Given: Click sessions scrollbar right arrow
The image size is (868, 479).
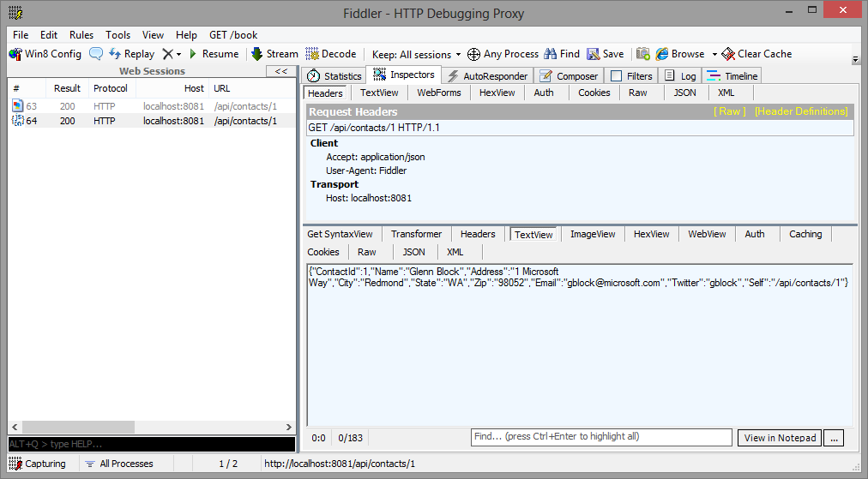Looking at the screenshot, I should click(x=288, y=427).
